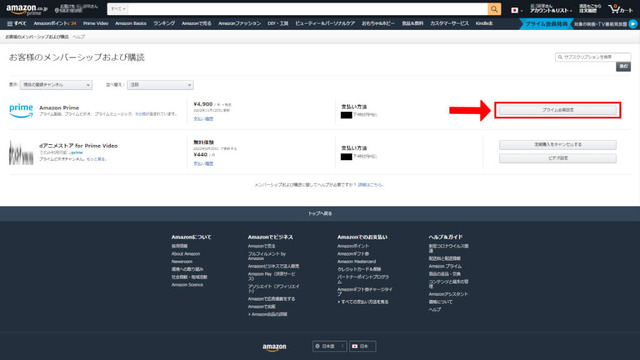Open Amazon Science footer link
This screenshot has height=360, width=640.
click(187, 285)
